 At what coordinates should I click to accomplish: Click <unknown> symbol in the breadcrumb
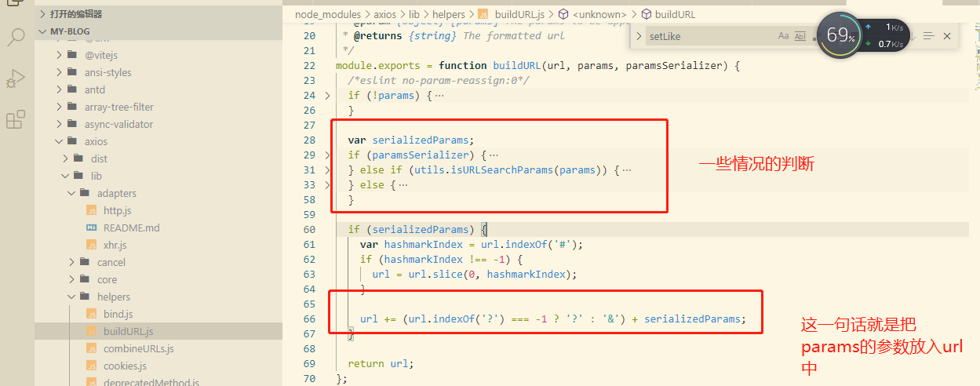coord(600,14)
